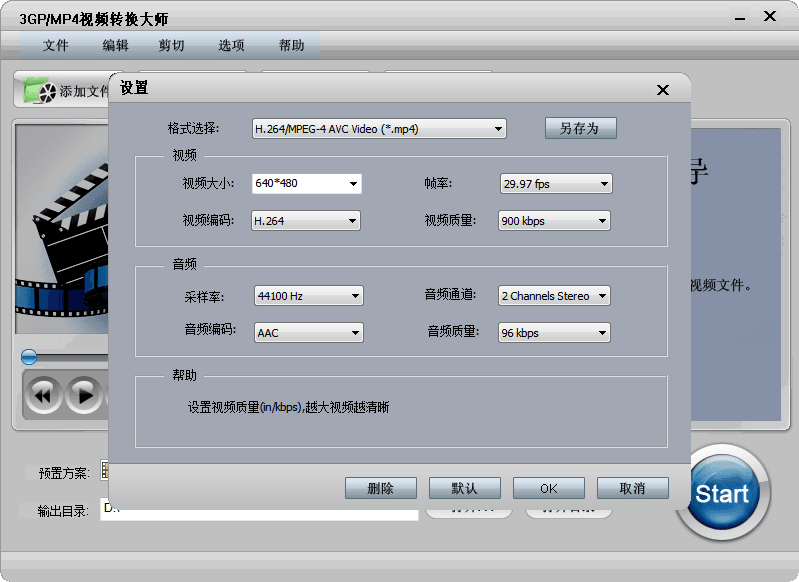Open the 文件 menu
Screen dimensions: 799x582
point(56,45)
